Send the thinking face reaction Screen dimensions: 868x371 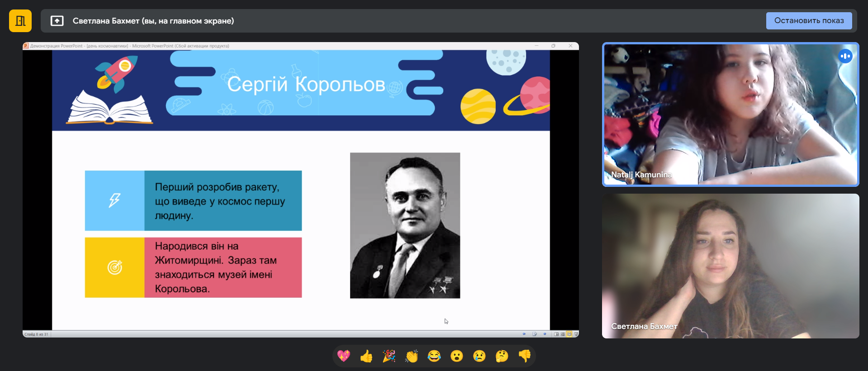(x=502, y=357)
